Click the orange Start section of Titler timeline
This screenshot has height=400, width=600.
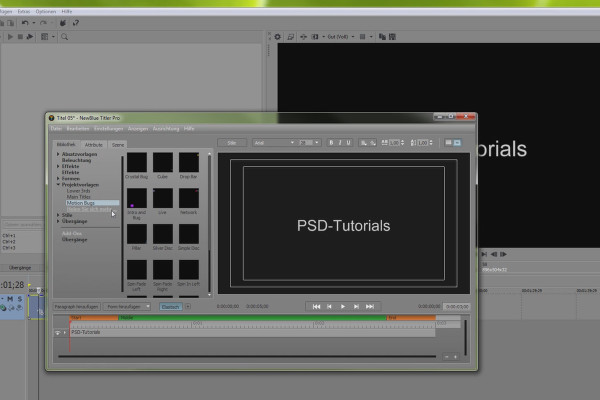94,318
